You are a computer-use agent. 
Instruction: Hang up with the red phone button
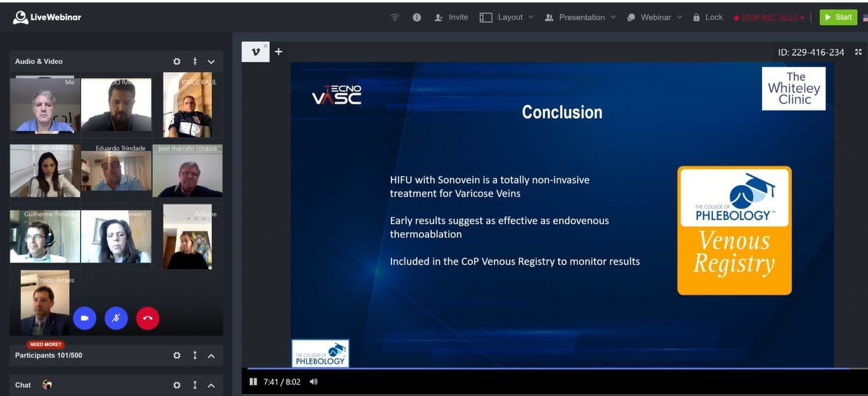[148, 318]
